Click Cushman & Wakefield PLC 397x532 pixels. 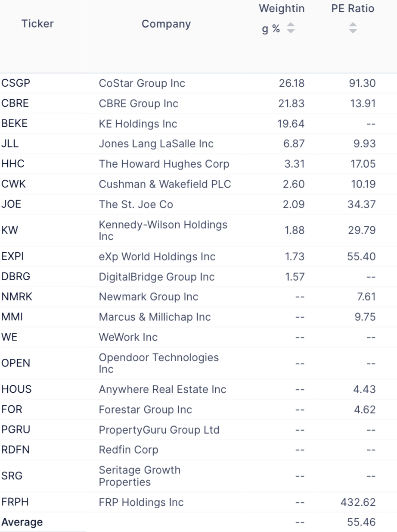point(165,184)
